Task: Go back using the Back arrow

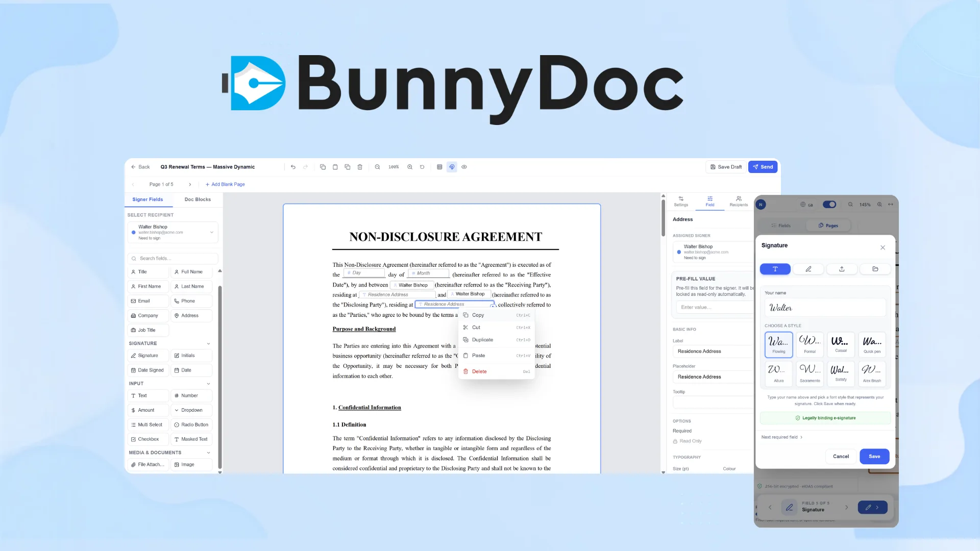Action: [140, 167]
